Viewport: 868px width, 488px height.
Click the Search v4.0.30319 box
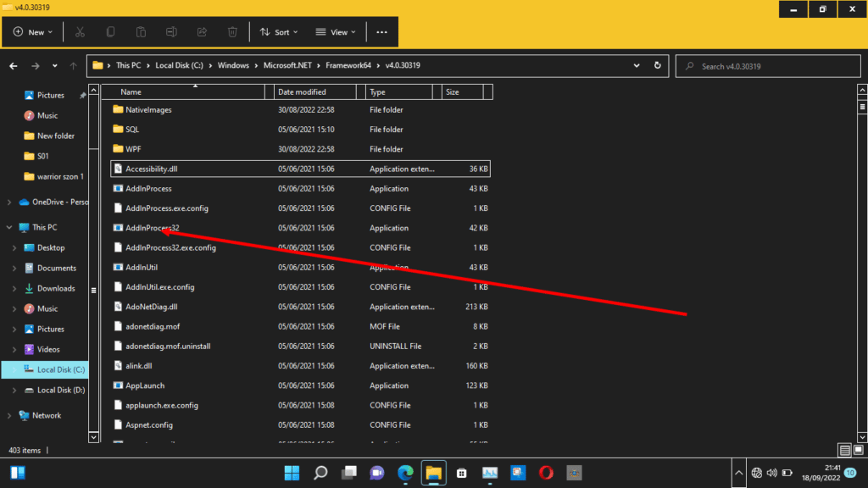pyautogui.click(x=768, y=66)
